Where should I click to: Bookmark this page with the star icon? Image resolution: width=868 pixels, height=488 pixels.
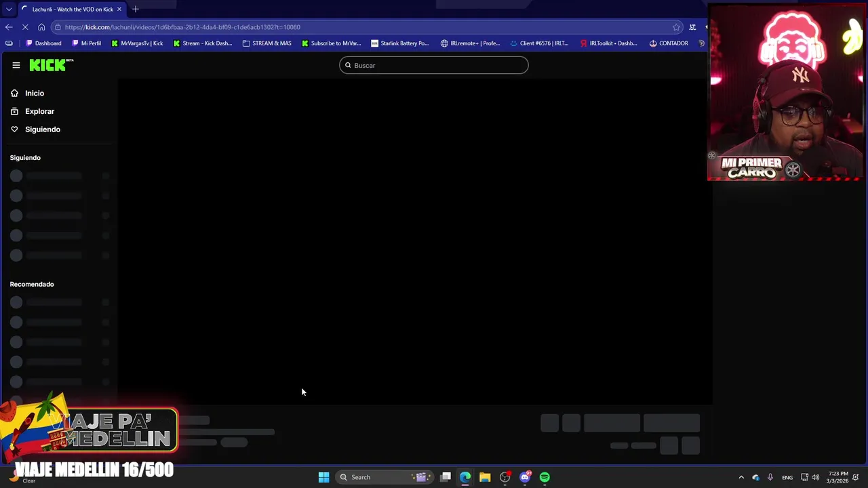676,27
